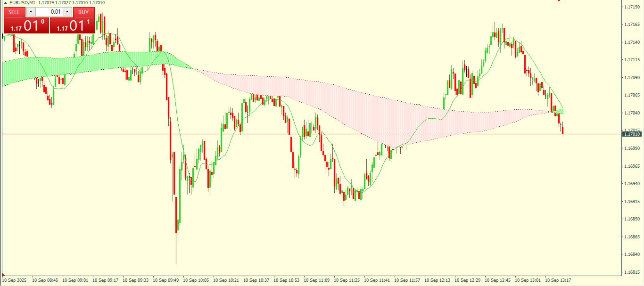Screen dimensions: 644x286
Task: Click the 10 Sep 12:45 time label
Action: (498, 280)
